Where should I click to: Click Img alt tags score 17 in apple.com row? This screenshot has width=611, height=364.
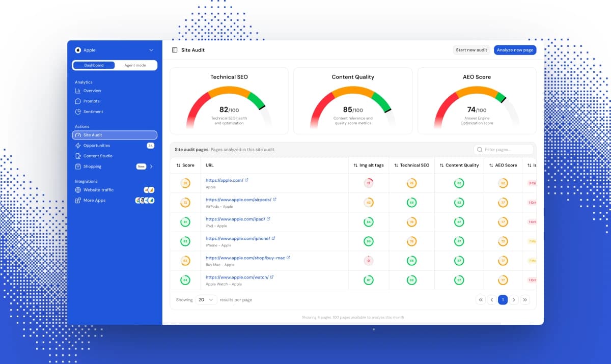point(369,183)
